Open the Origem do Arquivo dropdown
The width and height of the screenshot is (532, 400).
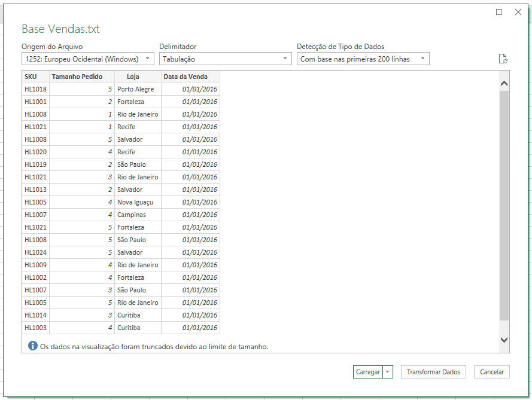point(88,59)
